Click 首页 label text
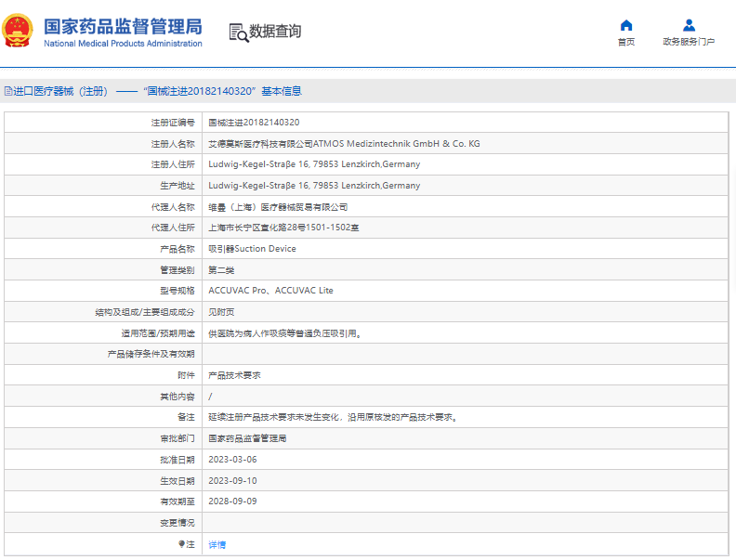This screenshot has width=736, height=560. tap(626, 42)
